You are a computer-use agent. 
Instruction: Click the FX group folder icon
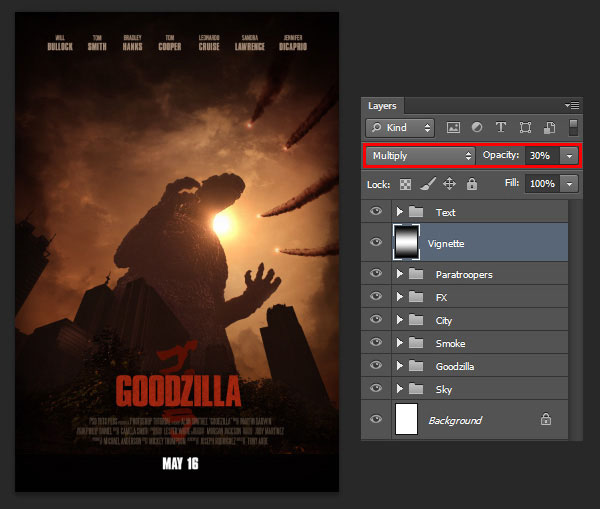416,297
